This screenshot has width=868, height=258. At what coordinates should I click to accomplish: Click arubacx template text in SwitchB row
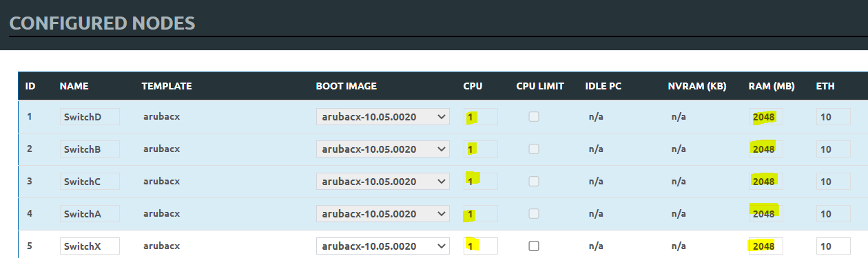tap(161, 149)
